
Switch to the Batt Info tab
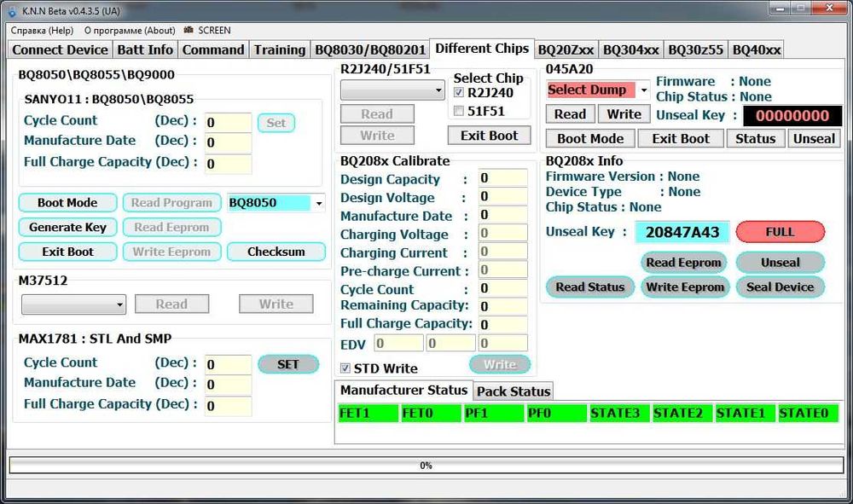pos(145,49)
